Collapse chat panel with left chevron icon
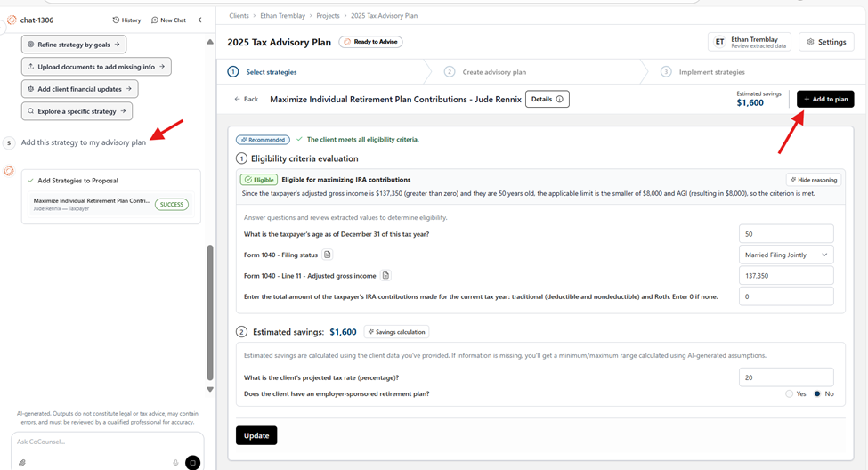The width and height of the screenshot is (868, 470). point(199,20)
